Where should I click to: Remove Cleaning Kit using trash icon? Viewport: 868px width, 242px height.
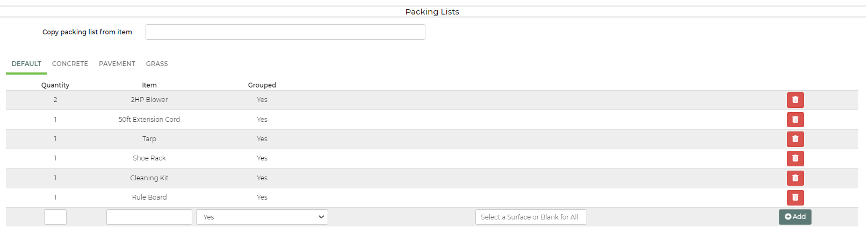point(795,178)
